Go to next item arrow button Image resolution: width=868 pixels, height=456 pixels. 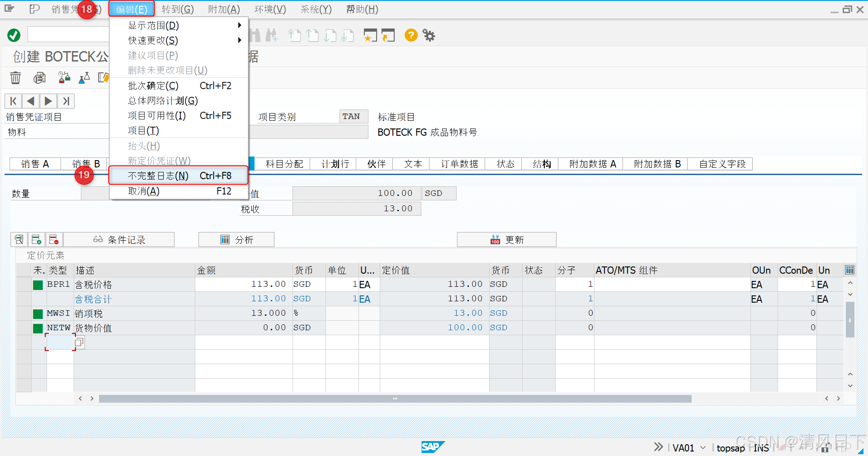pos(48,101)
